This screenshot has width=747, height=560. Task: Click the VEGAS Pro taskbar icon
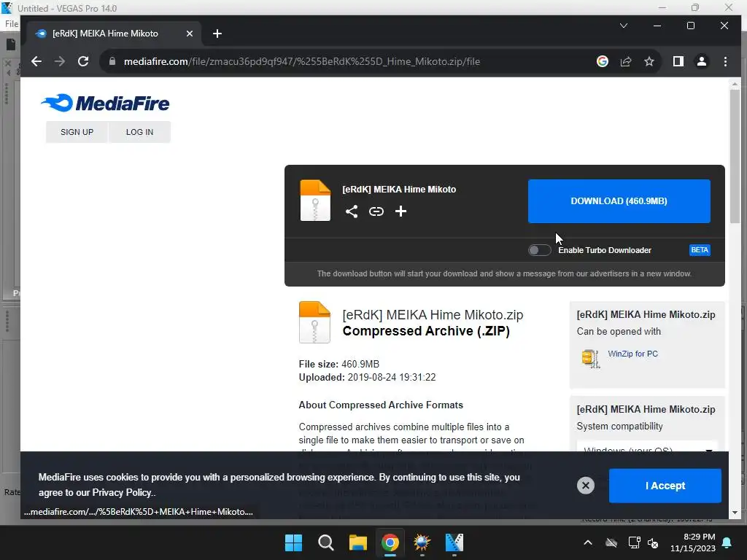coord(454,542)
